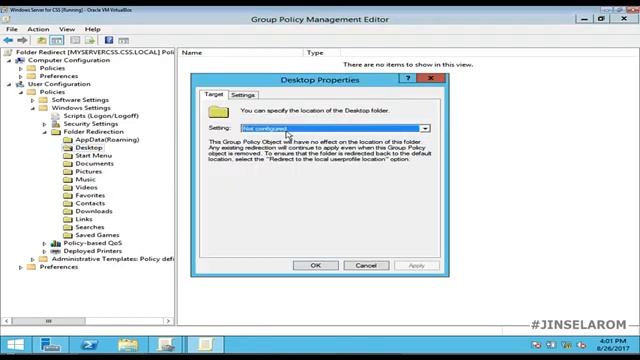Select the Target tab
Viewport: 640px width, 360px height.
214,94
